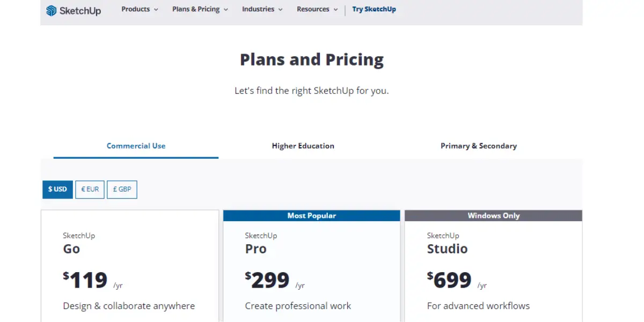Image resolution: width=644 pixels, height=322 pixels.
Task: Click the SketchUp Pro plan title
Action: click(x=261, y=244)
